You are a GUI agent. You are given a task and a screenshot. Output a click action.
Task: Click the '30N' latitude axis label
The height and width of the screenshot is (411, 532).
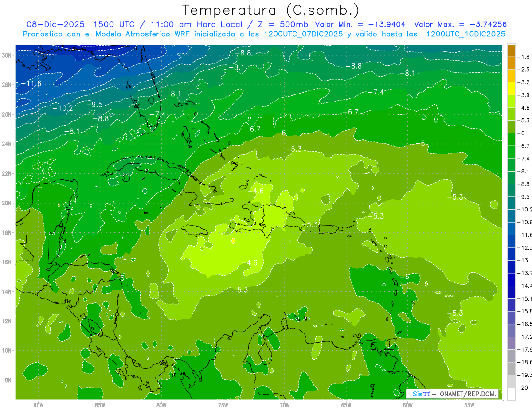7,55
